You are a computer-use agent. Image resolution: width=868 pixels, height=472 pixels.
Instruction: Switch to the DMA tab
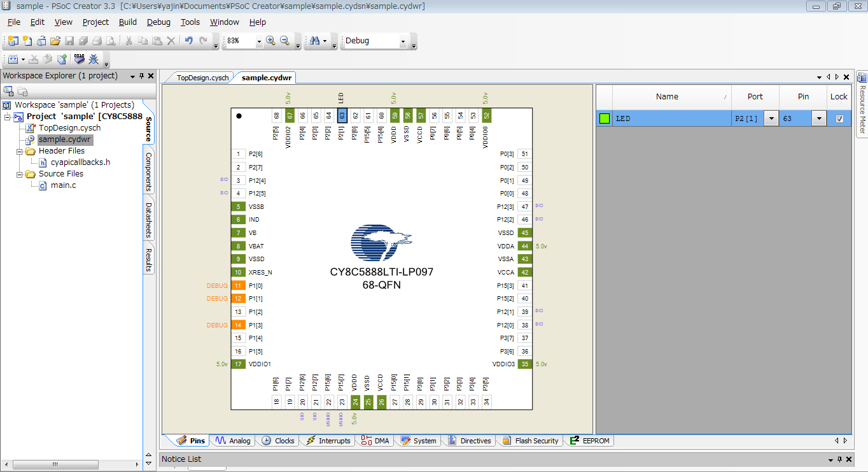(375, 441)
